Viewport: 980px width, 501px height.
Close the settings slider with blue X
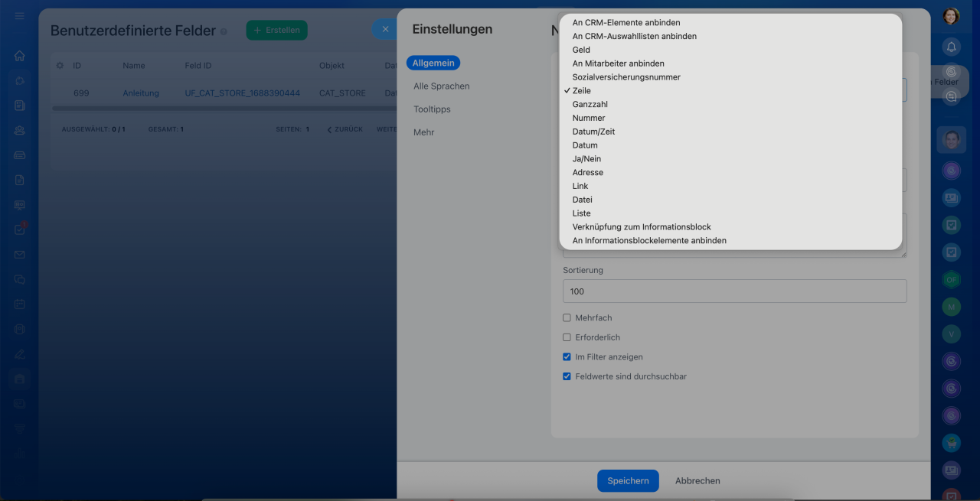[x=385, y=29]
